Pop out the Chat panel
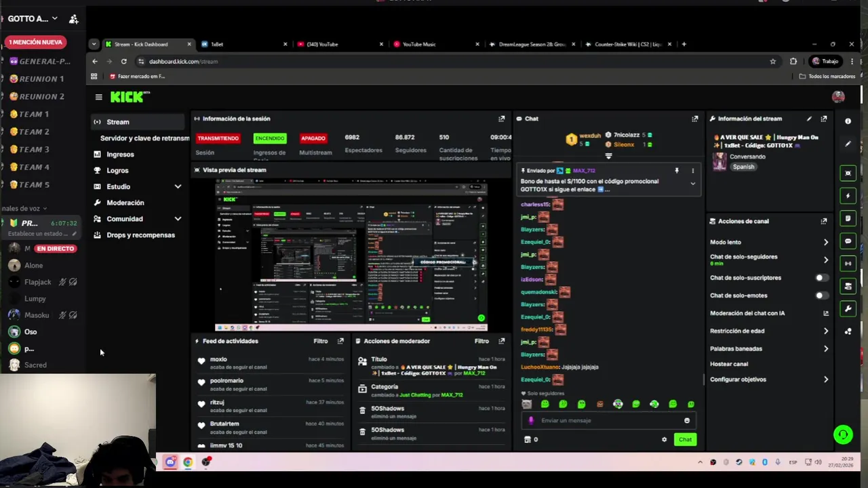The height and width of the screenshot is (488, 868). pos(695,119)
